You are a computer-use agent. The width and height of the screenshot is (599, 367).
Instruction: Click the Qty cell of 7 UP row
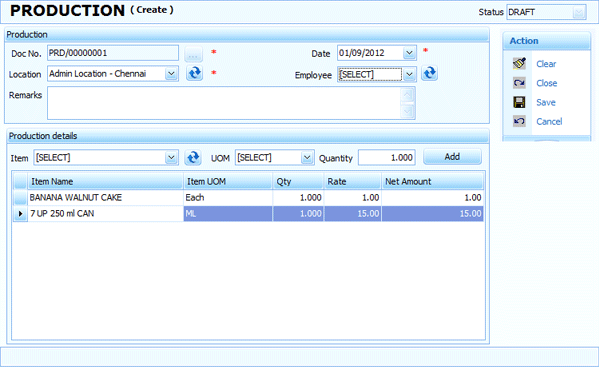298,213
